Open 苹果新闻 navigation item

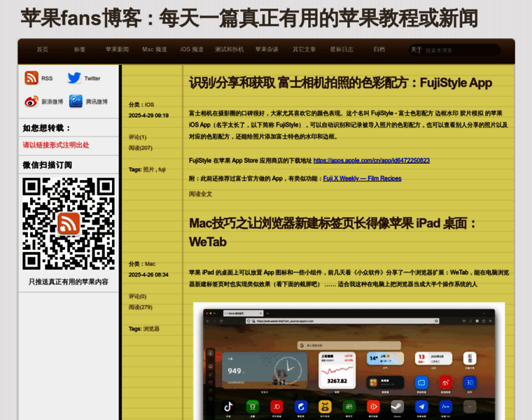(x=117, y=50)
